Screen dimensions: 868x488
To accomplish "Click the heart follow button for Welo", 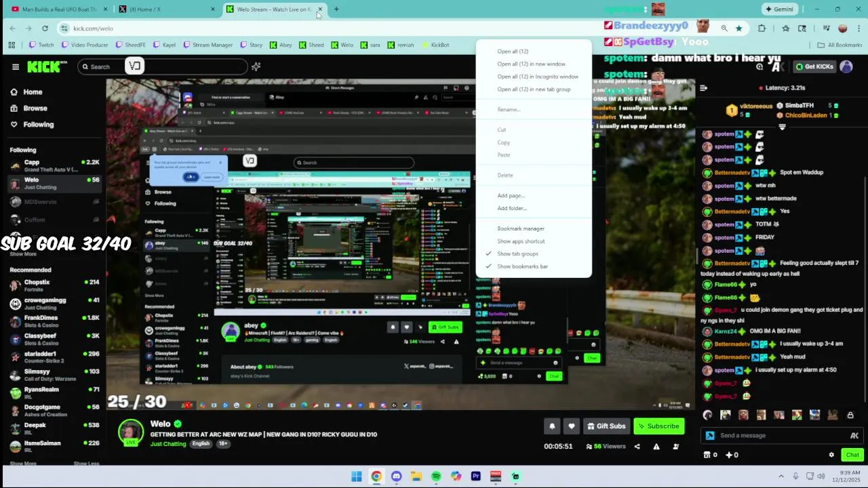I will click(572, 426).
